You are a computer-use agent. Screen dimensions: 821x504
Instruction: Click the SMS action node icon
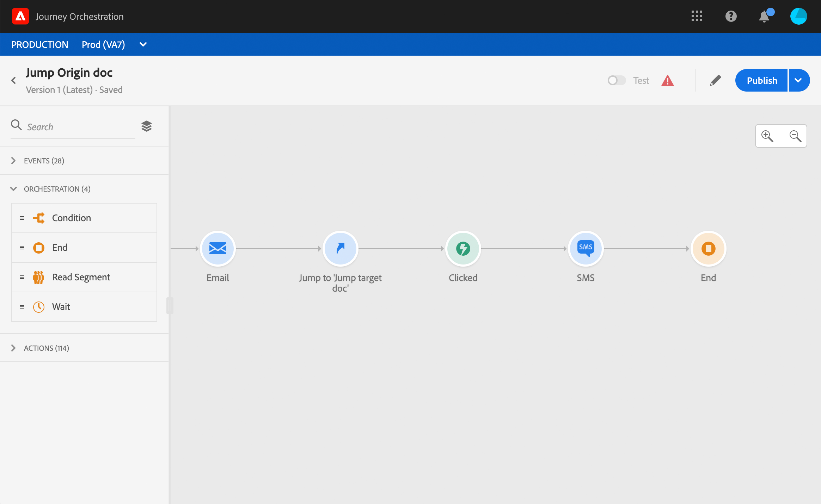coord(585,248)
